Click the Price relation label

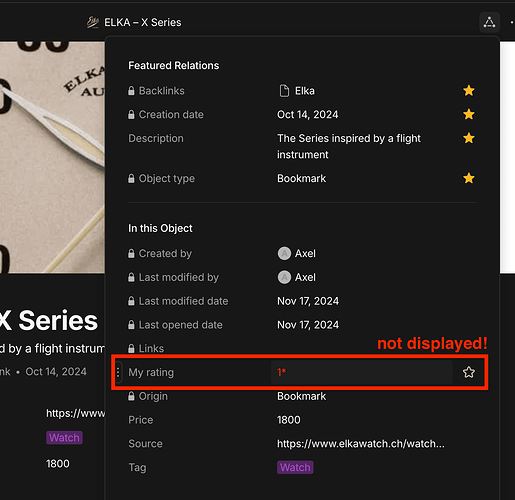tap(140, 420)
